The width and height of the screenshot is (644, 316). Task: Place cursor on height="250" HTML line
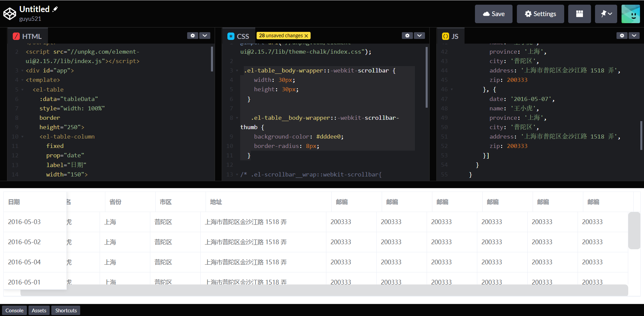point(62,127)
